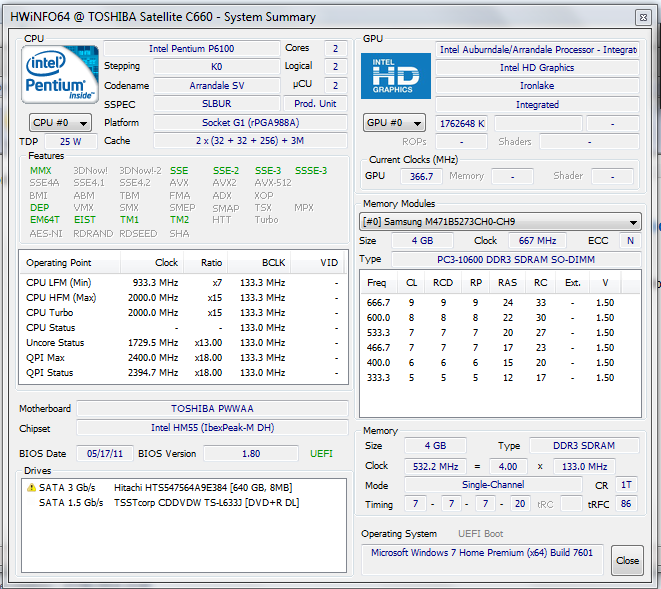Select the 333.3 frequency timing row
Viewport: 661px width, 589px height.
[x=500, y=378]
